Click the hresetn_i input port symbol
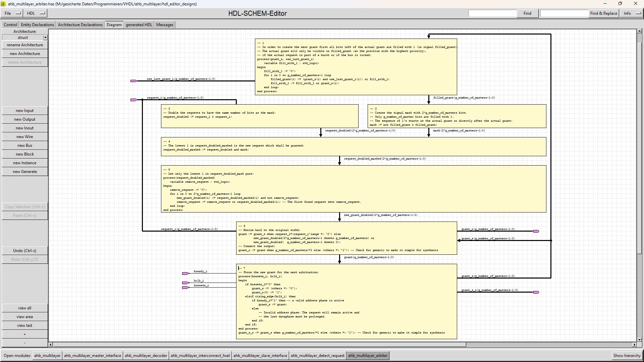This screenshot has width=644, height=362. (185, 288)
